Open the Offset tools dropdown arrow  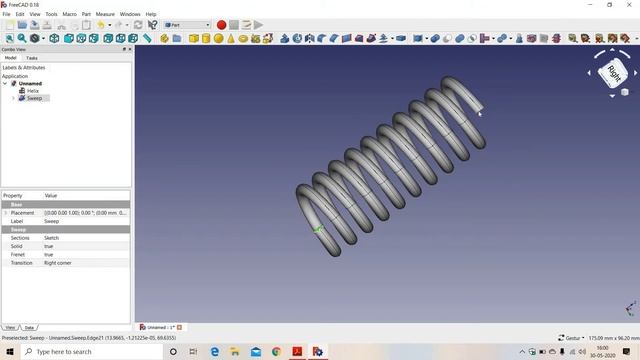392,38
